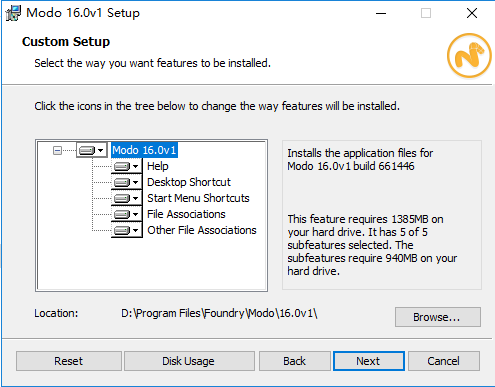Open install options dropdown for Desktop Shortcut
The height and width of the screenshot is (387, 495).
tap(127, 182)
